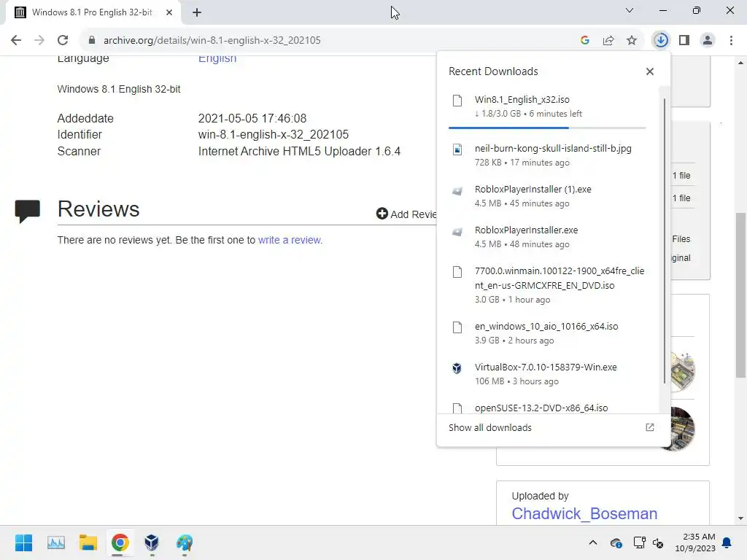Click the English language link
The width and height of the screenshot is (747, 560).
coord(217,58)
